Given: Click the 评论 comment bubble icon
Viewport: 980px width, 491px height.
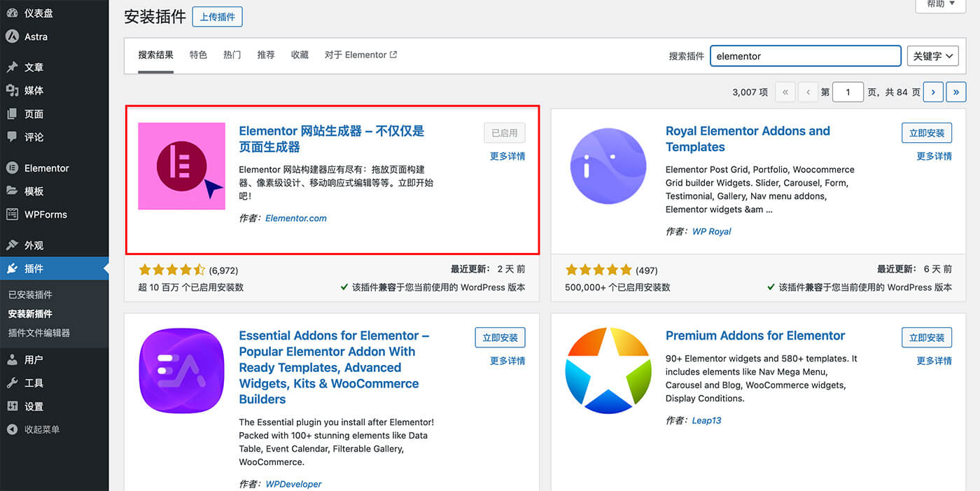Looking at the screenshot, I should pyautogui.click(x=12, y=137).
